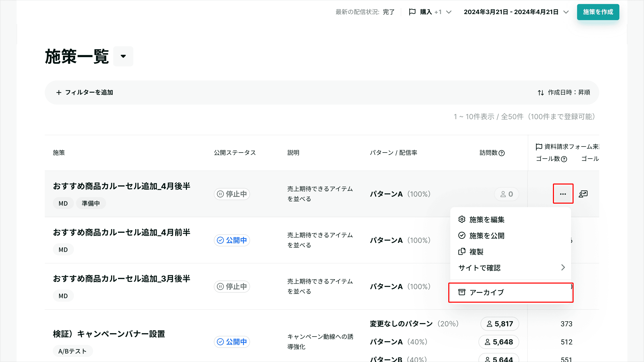Select アーカイブ from the context menu
644x362 pixels.
point(511,292)
